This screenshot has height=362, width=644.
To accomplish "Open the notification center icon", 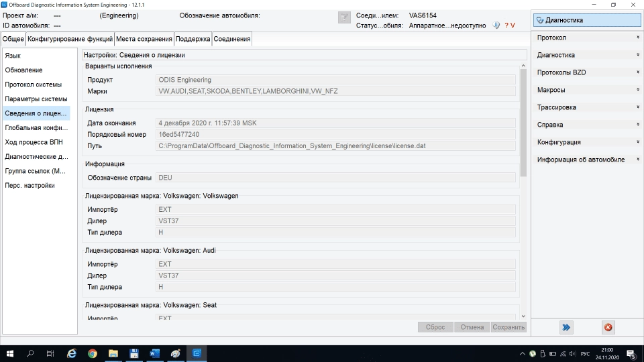I will [631, 353].
